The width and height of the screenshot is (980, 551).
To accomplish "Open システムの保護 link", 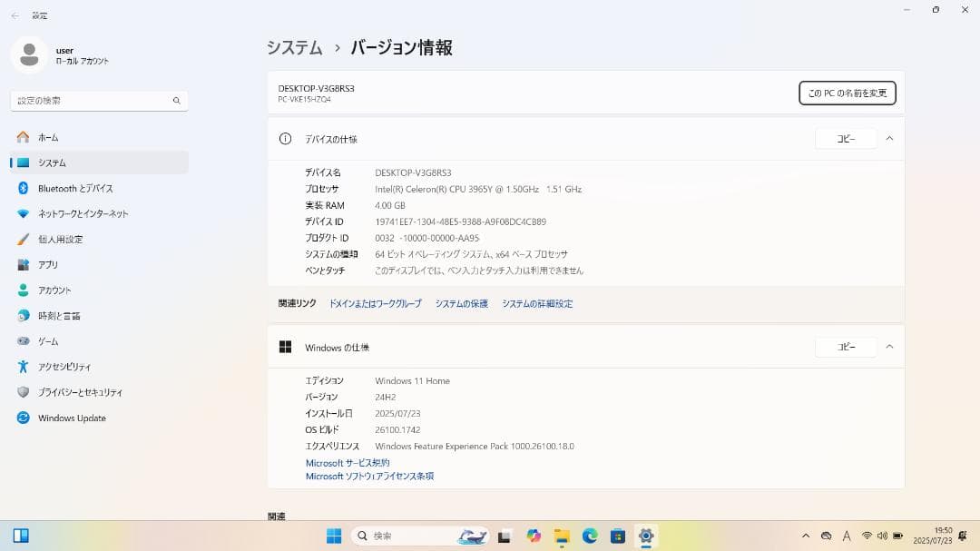I will [x=461, y=304].
